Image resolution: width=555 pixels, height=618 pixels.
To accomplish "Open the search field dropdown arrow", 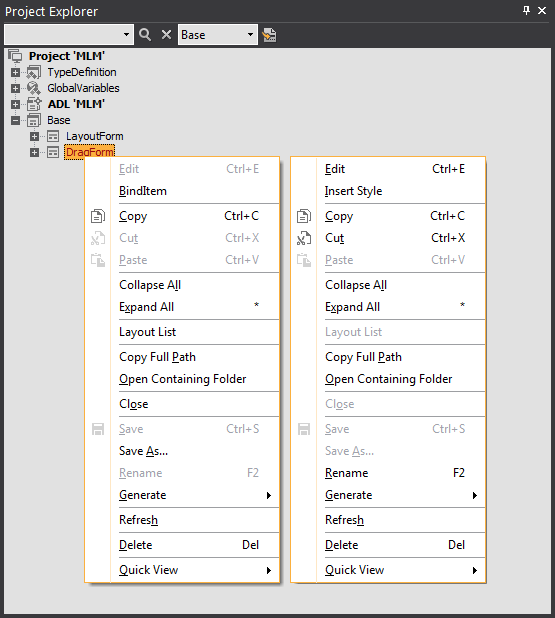I will click(x=126, y=35).
